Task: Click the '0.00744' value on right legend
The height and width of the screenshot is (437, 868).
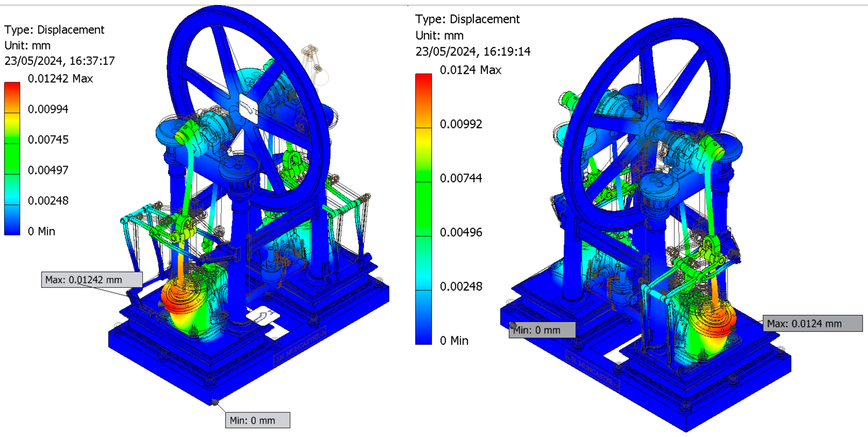Action: click(461, 178)
